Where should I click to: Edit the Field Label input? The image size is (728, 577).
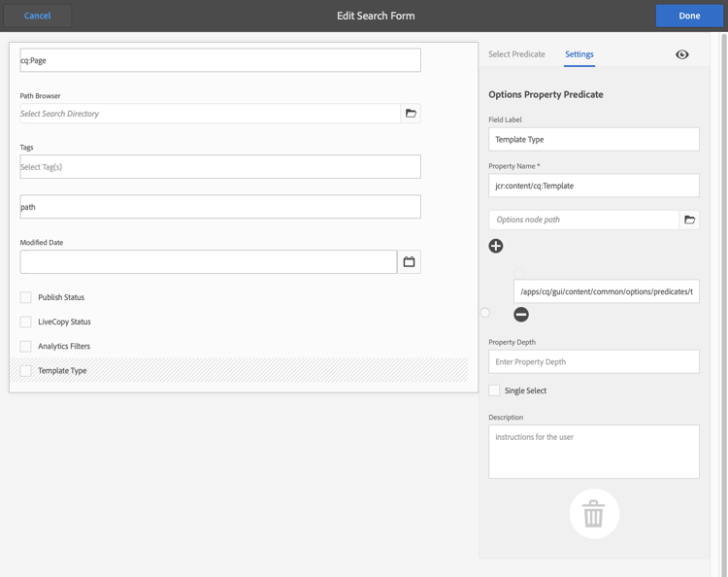(x=594, y=139)
